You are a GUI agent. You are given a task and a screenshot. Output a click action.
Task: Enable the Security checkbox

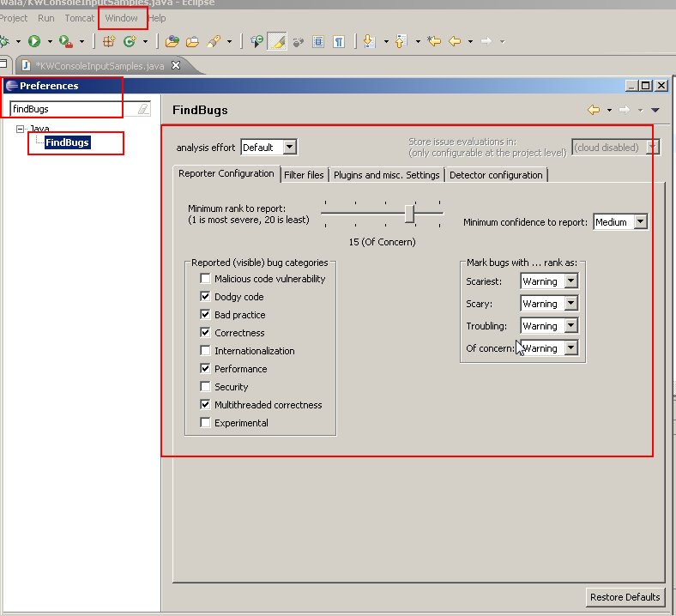[205, 387]
